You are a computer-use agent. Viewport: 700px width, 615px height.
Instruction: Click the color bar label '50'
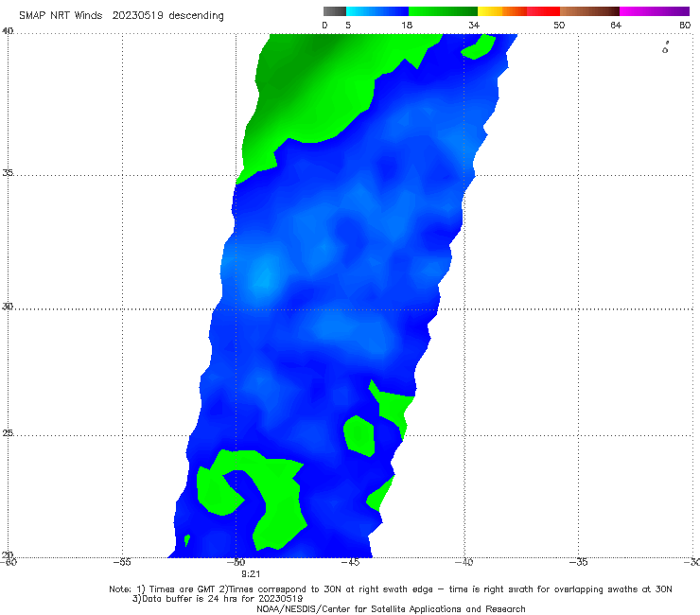559,25
